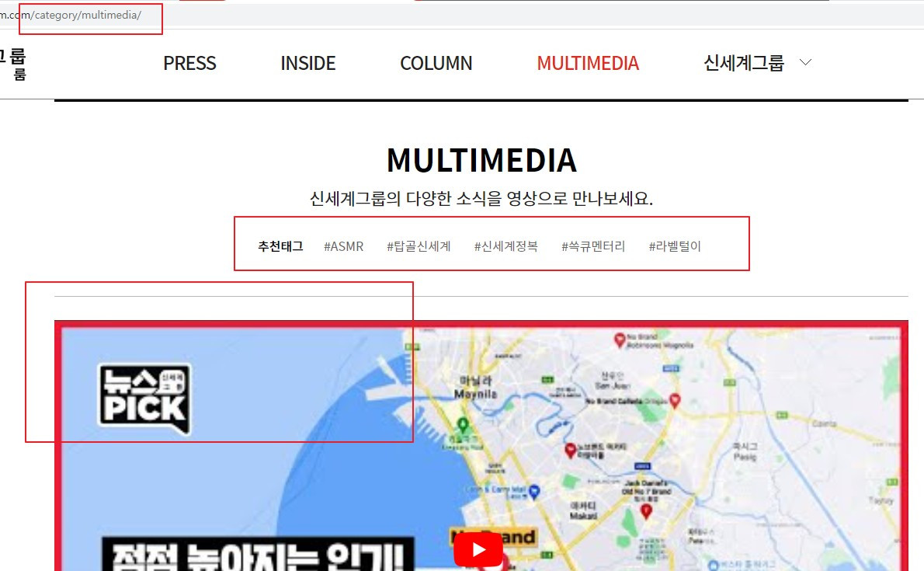
Task: Click the 추천태그 label
Action: click(x=280, y=246)
